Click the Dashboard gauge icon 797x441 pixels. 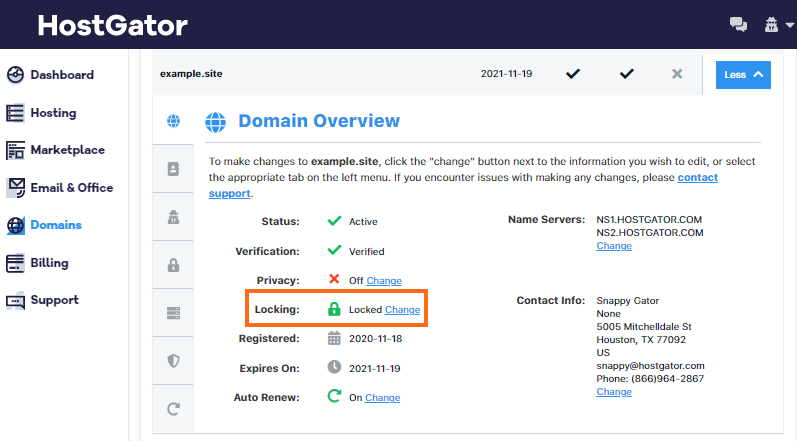pos(15,75)
